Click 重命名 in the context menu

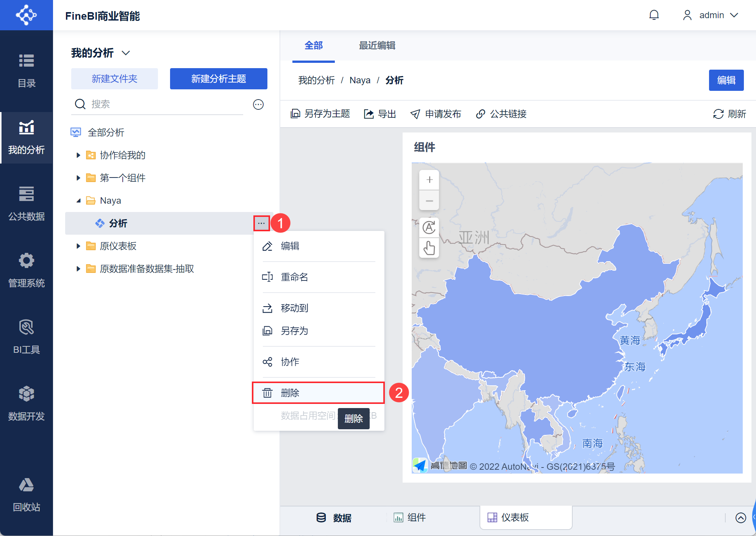294,277
